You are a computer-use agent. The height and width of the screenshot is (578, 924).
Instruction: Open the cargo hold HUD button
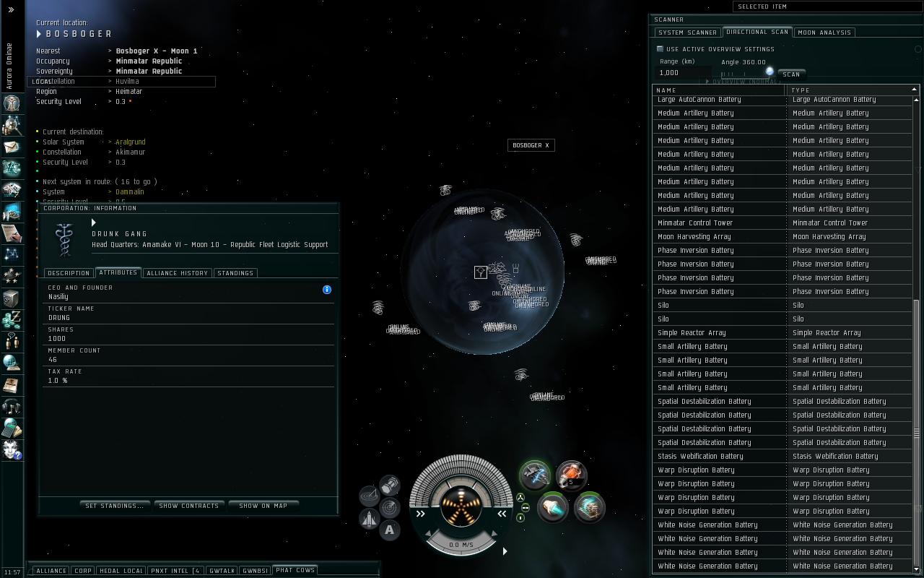tap(390, 484)
